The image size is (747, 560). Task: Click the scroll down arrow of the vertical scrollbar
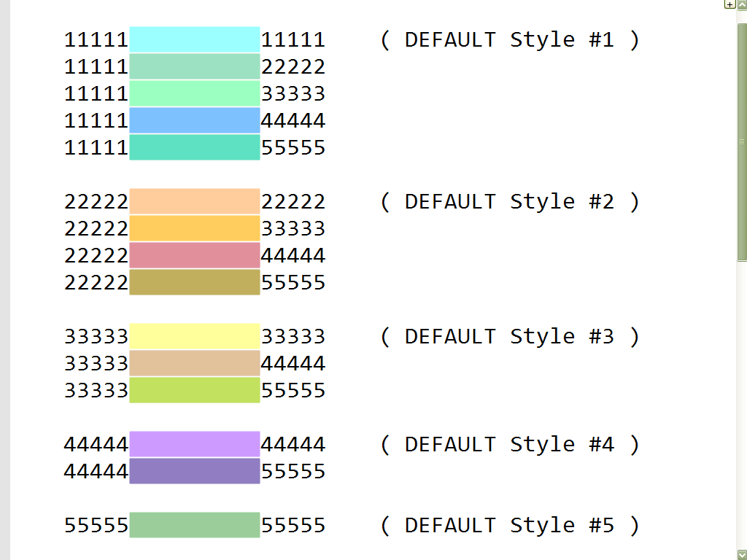pos(742,554)
